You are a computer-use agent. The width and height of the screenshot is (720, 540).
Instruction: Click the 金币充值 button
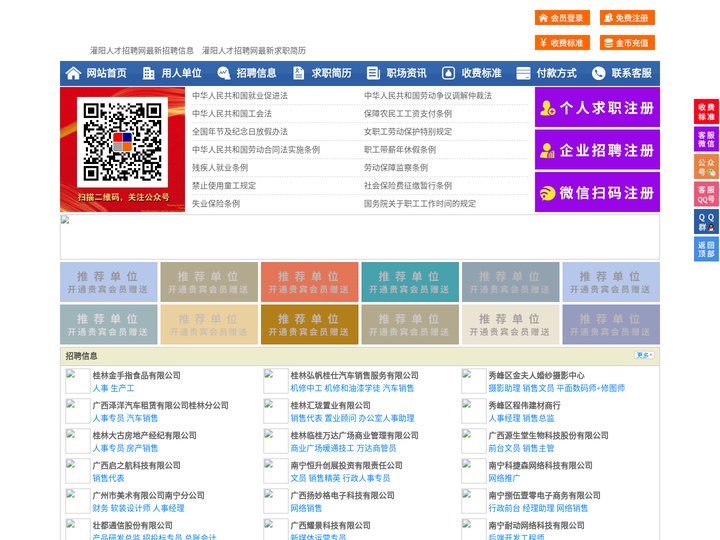627,43
